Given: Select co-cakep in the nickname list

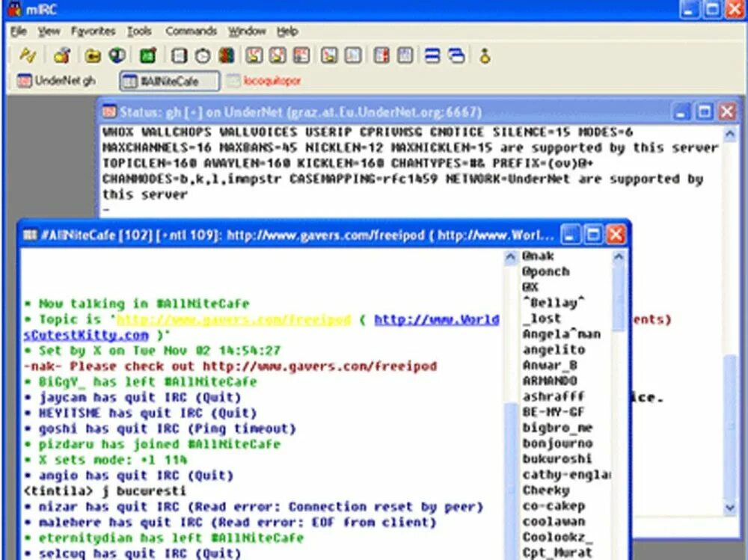Looking at the screenshot, I should (554, 506).
